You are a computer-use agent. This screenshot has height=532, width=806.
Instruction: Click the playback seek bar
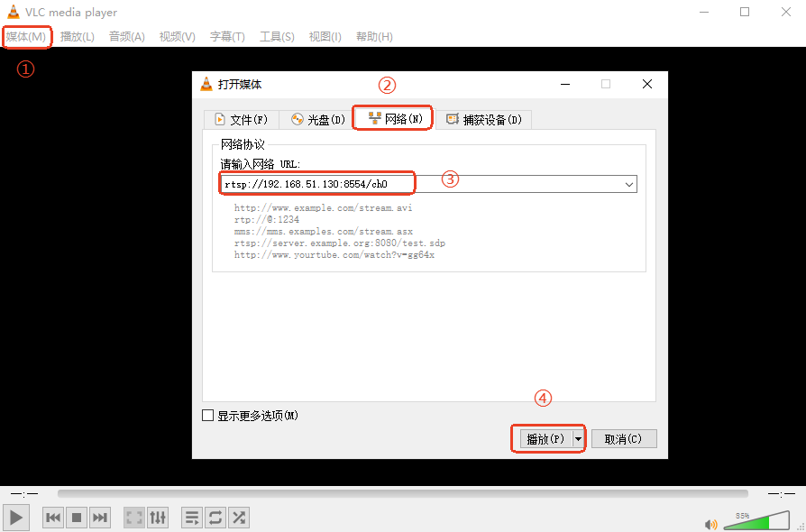tap(402, 493)
